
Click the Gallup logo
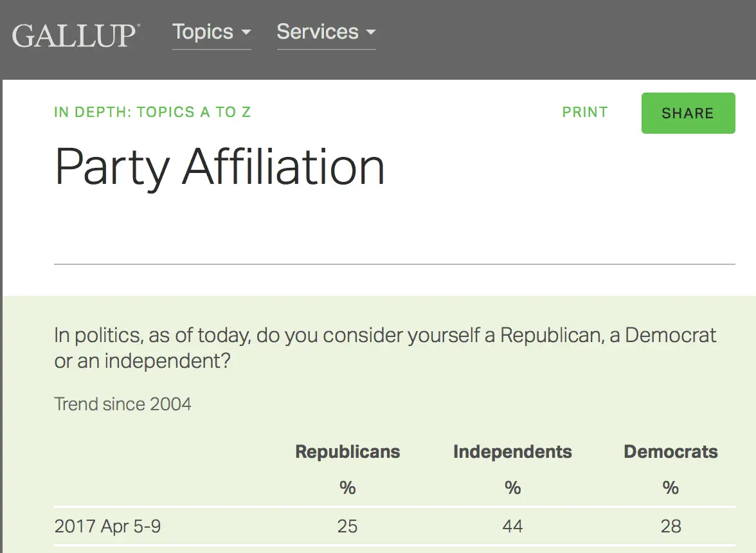(x=76, y=35)
